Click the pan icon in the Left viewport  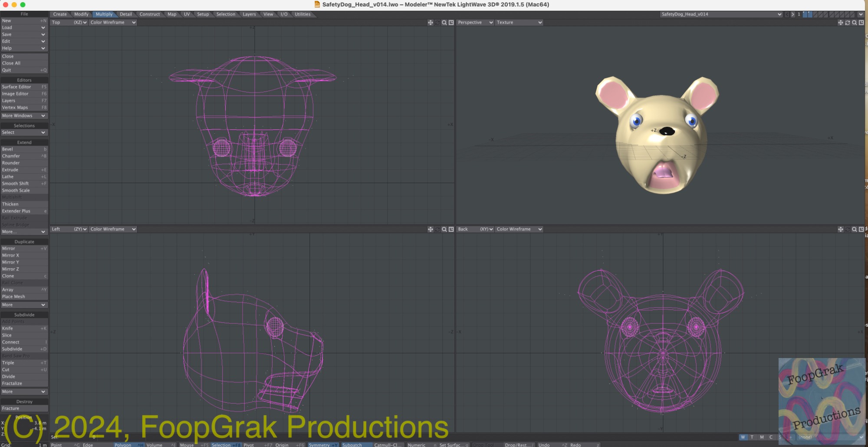click(x=430, y=229)
